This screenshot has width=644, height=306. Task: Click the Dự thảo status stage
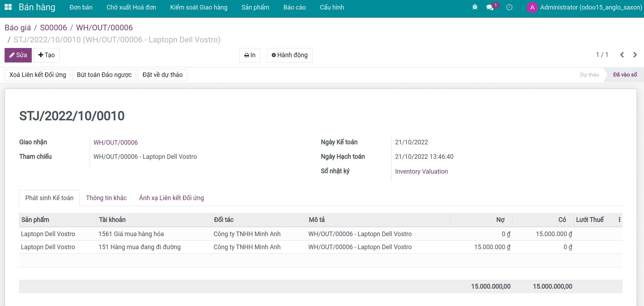[x=589, y=75]
